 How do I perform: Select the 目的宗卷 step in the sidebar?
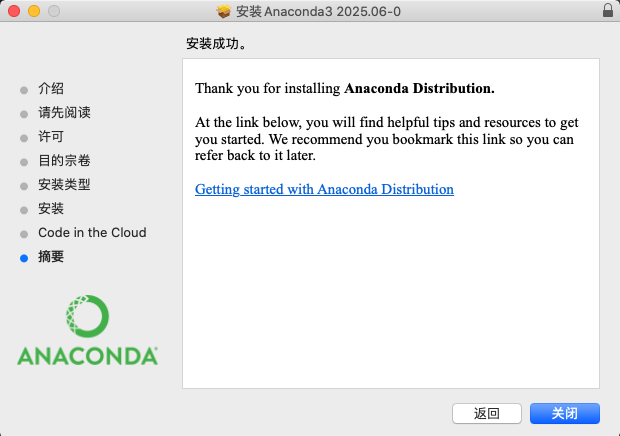coord(64,161)
